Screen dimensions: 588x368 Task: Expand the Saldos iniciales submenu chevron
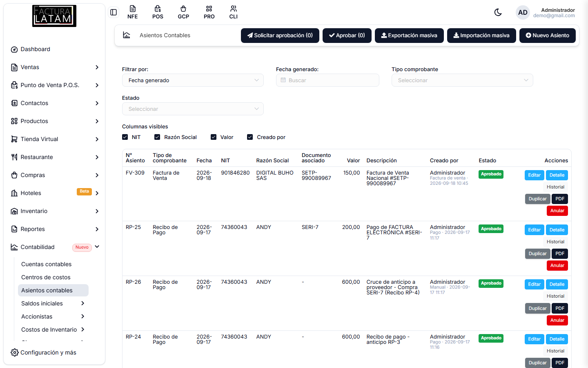coord(83,303)
